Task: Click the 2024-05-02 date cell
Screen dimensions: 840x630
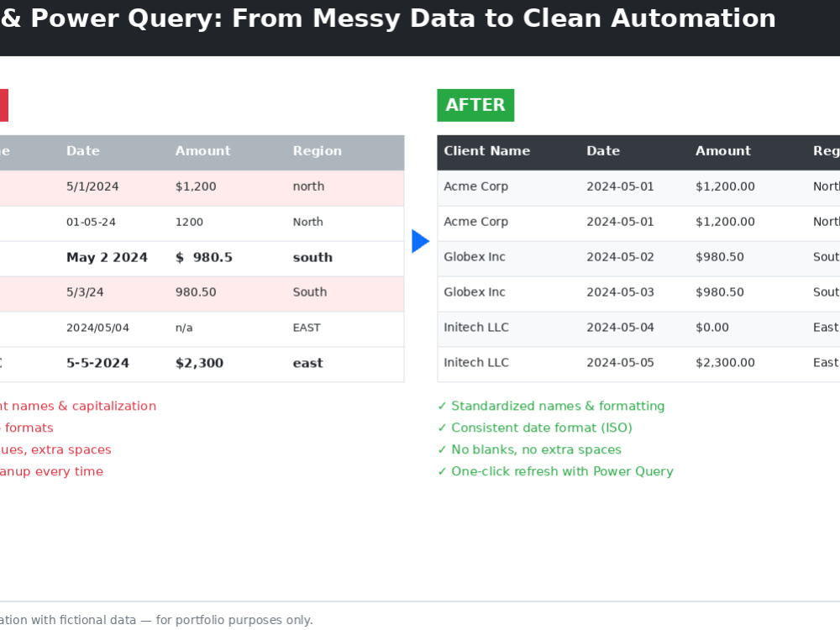Action: [621, 257]
